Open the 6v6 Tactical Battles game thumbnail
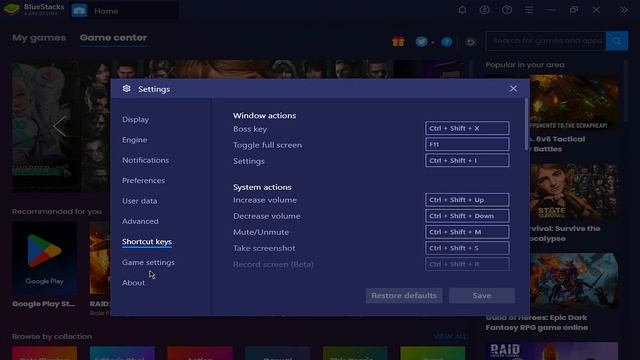Viewport: 640px width, 360px height. click(574, 102)
